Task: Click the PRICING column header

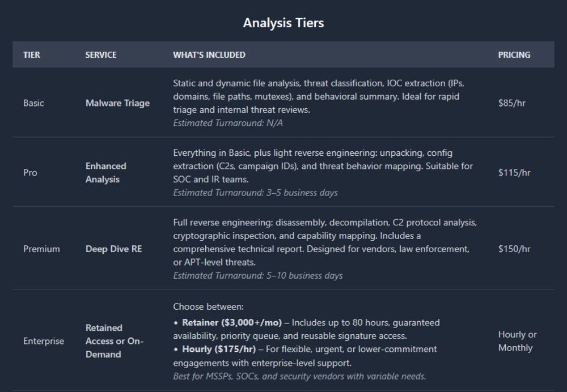Action: [x=514, y=55]
